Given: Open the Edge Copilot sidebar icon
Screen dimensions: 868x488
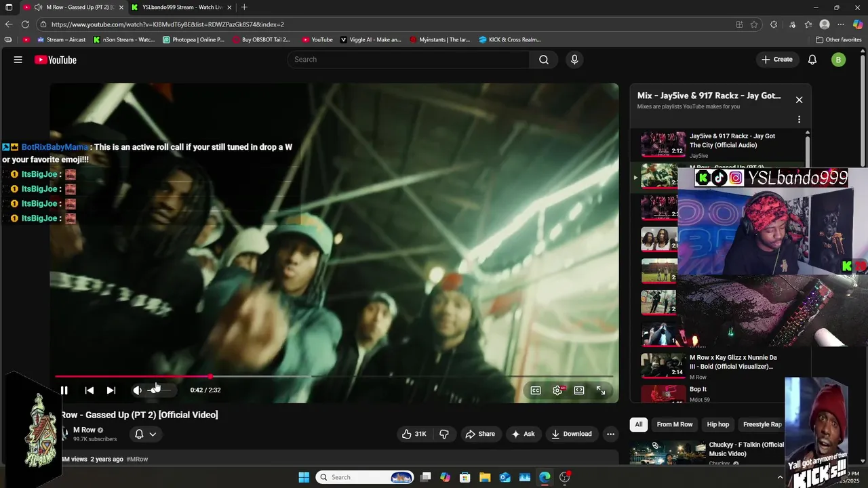Looking at the screenshot, I should coord(858,24).
